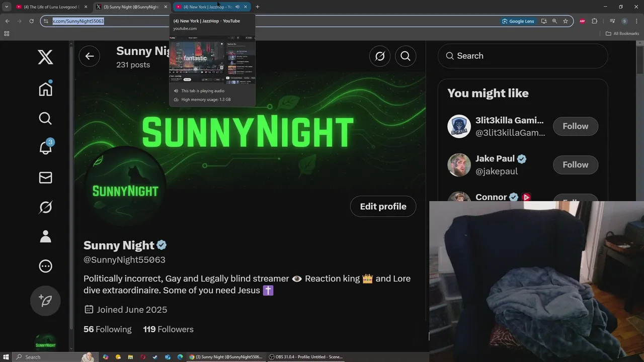
Task: Follow 3lit3killa Gaming
Action: click(575, 126)
